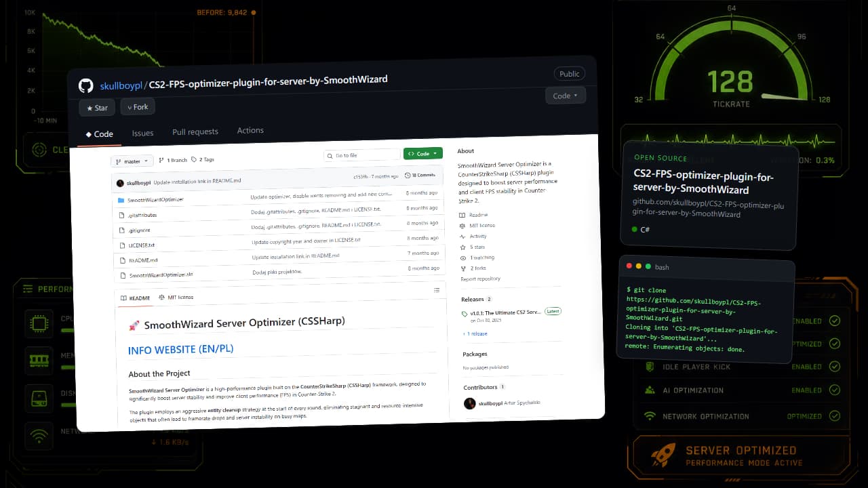Click the 2 forks link
Screen dimensions: 868x488
tap(478, 268)
